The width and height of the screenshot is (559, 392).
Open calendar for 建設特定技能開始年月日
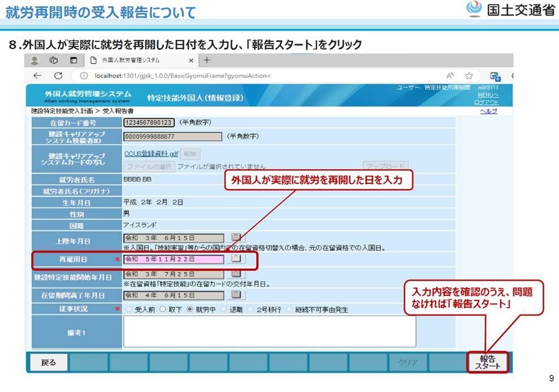235,274
